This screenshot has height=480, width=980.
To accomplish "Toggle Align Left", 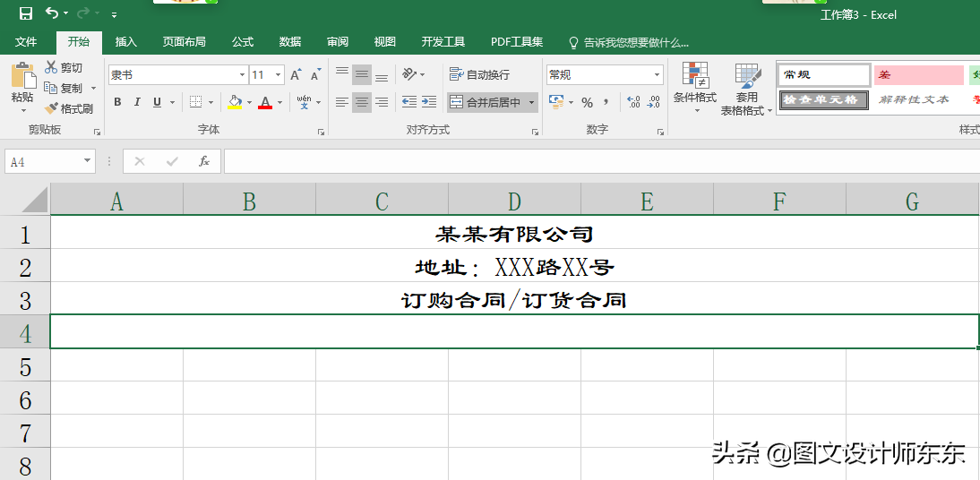I will click(342, 102).
